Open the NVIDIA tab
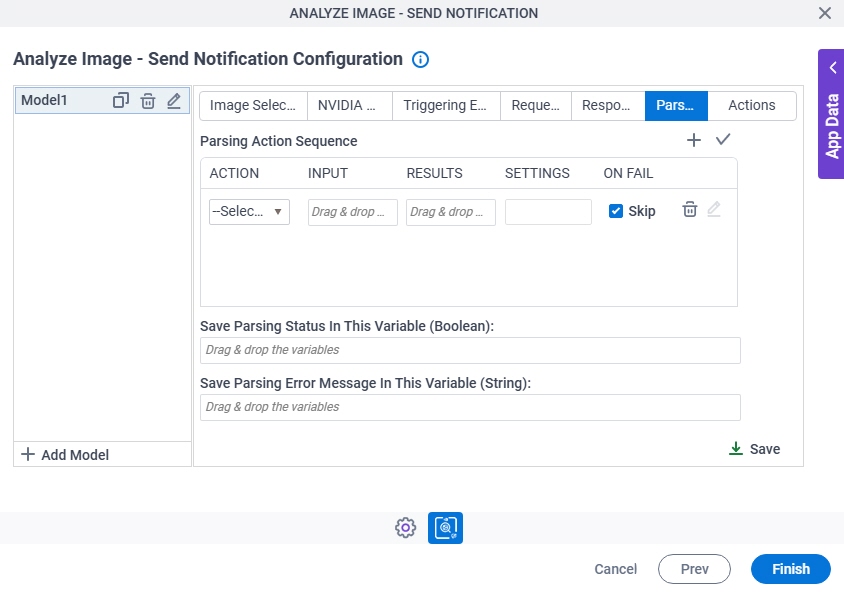844x592 pixels. coord(350,105)
